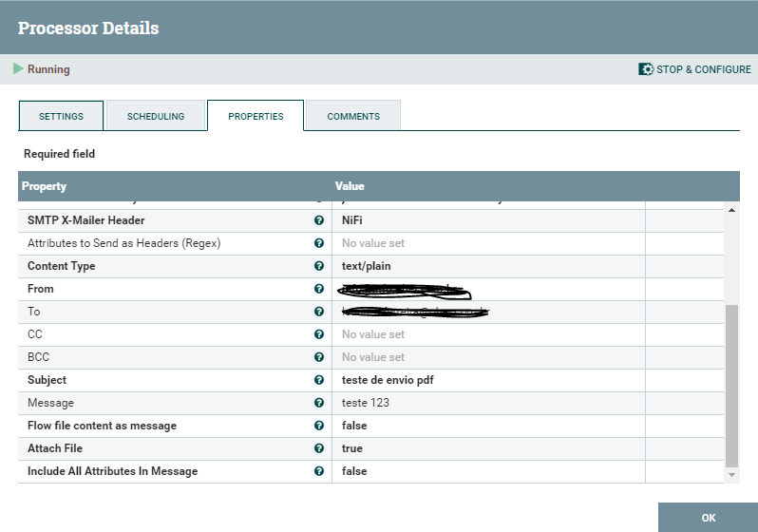Click help icon for Include All Attributes In Message

319,471
